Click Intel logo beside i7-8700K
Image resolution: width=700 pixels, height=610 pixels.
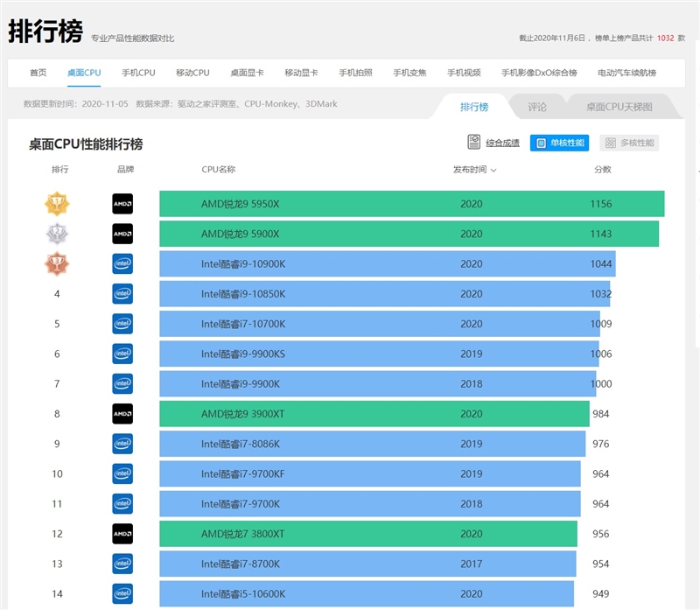122,564
